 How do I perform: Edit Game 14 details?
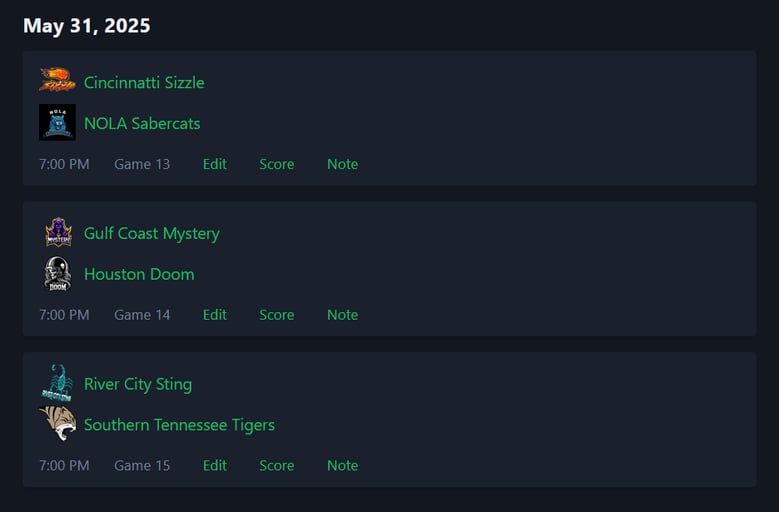215,315
